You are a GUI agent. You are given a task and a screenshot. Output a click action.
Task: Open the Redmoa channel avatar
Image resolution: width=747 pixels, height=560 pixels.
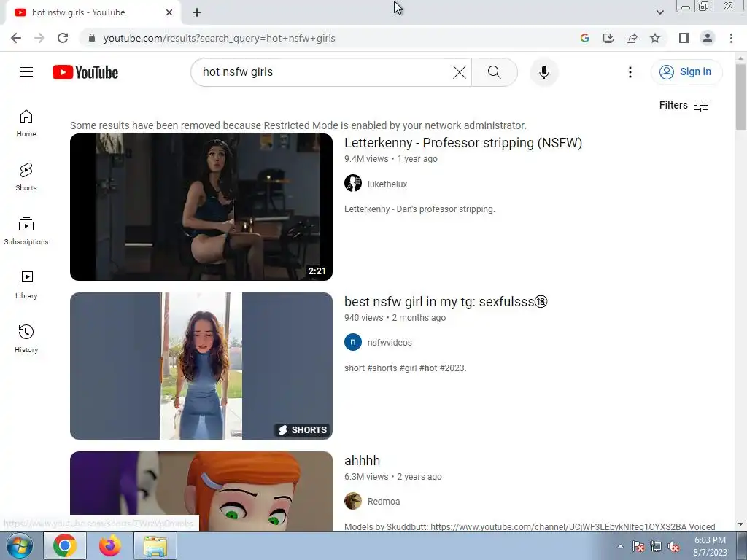tap(353, 501)
